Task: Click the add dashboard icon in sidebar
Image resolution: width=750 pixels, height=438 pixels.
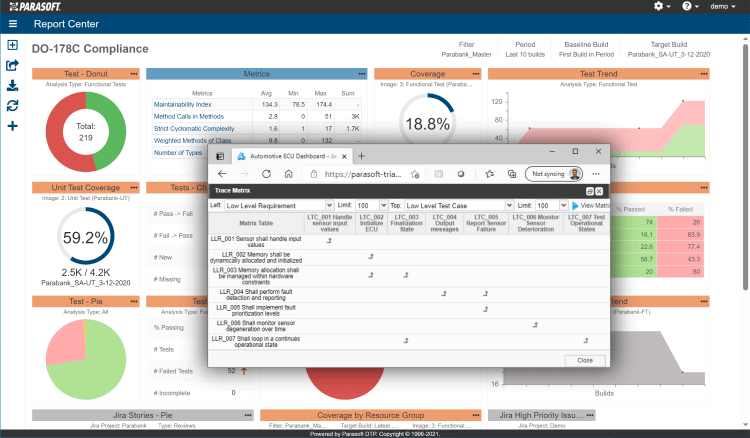Action: point(12,45)
